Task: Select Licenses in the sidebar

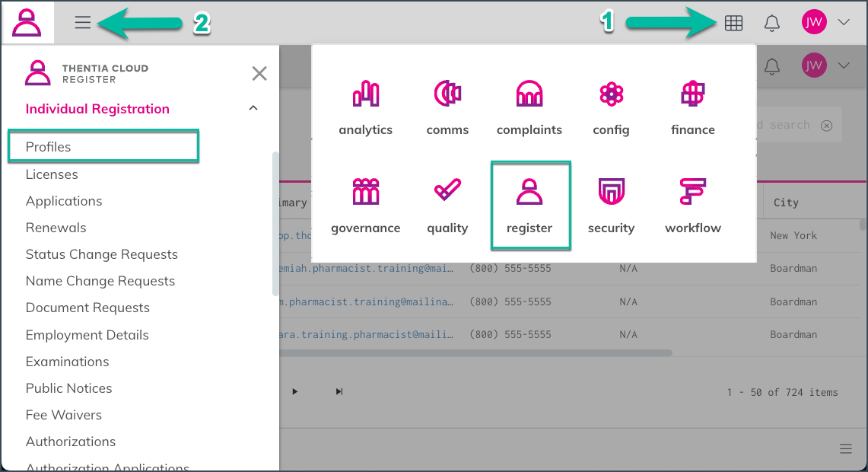Action: (52, 174)
